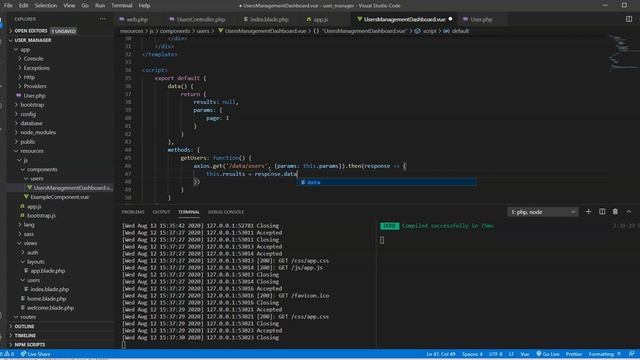The height and width of the screenshot is (360, 640).
Task: Open the Explorer more actions menu
Action: pos(102,19)
